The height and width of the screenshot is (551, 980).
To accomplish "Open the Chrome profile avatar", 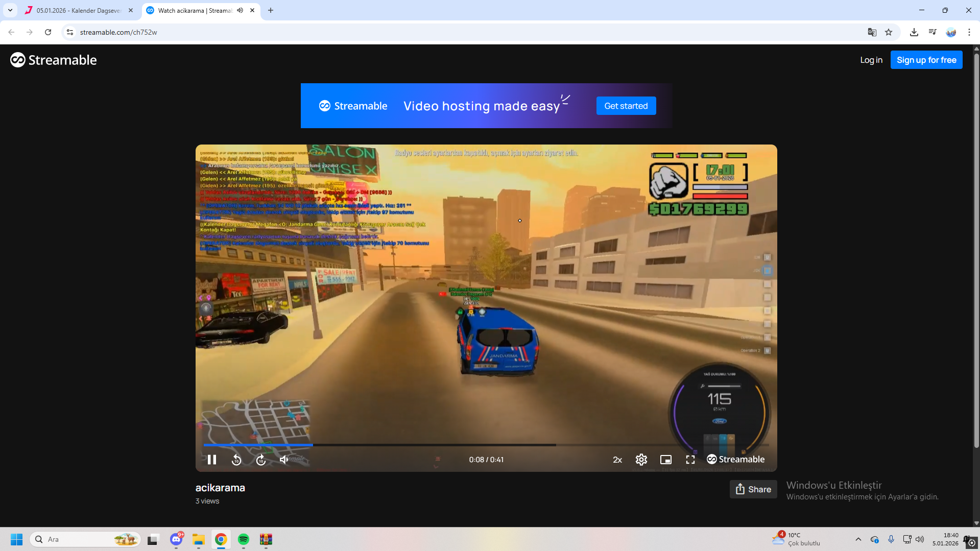I will (951, 32).
